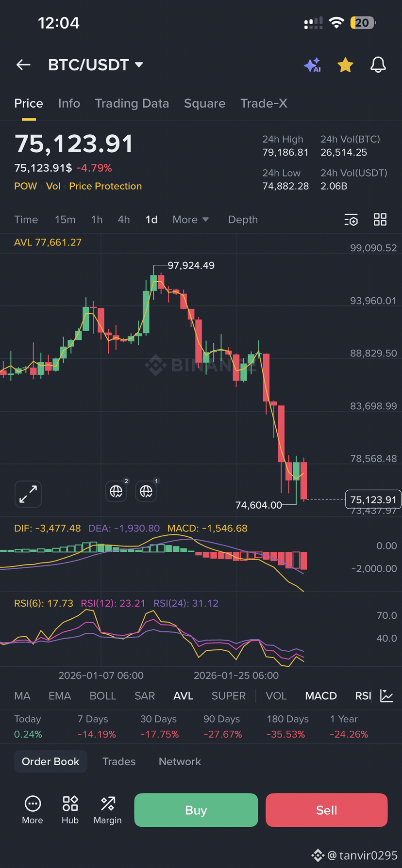Go back using the left arrow
This screenshot has height=868, width=402.
coord(23,64)
